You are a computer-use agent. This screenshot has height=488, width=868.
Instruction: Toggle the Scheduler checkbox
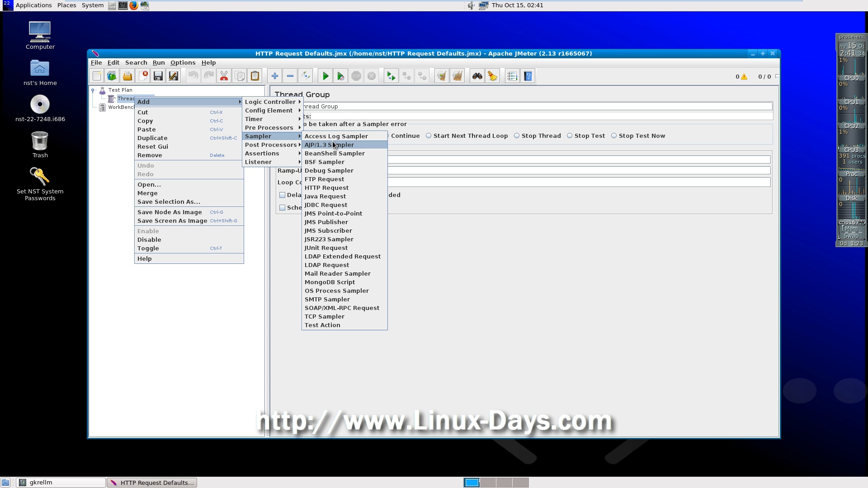(x=283, y=208)
